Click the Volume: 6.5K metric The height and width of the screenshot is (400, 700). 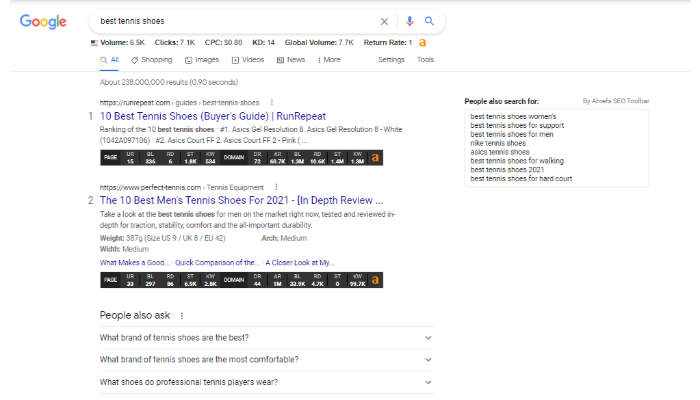pos(122,43)
